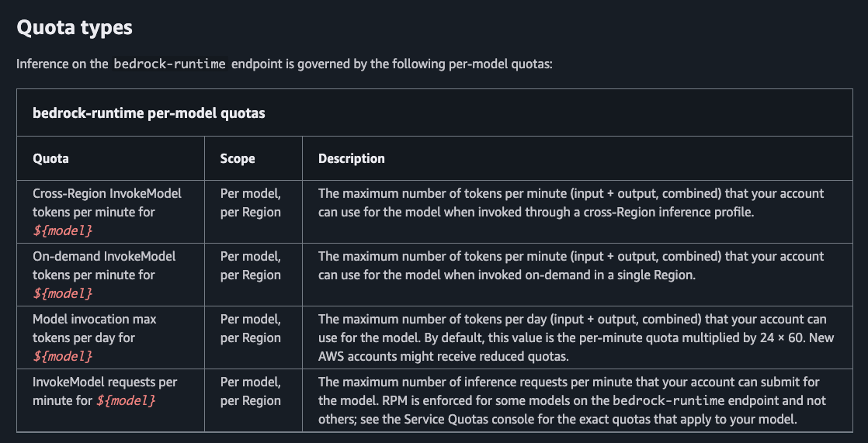Click the Scope column header
The width and height of the screenshot is (868, 443).
coord(238,158)
